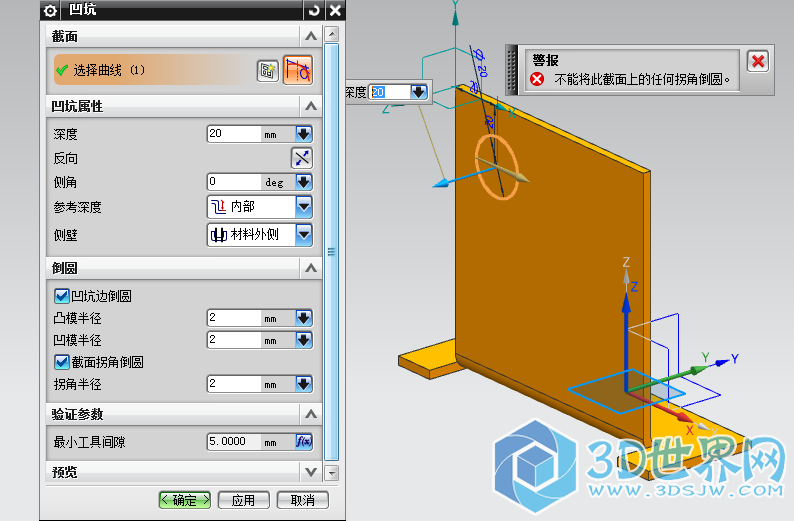The width and height of the screenshot is (794, 521).
Task: Open the on-screen 深度 box dropdown arrow
Action: pos(419,92)
